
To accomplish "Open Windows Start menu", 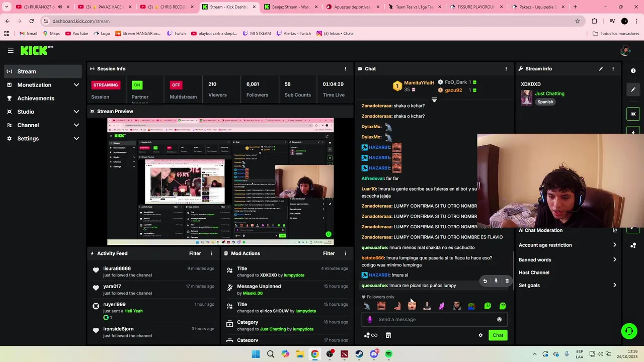I will point(256,354).
